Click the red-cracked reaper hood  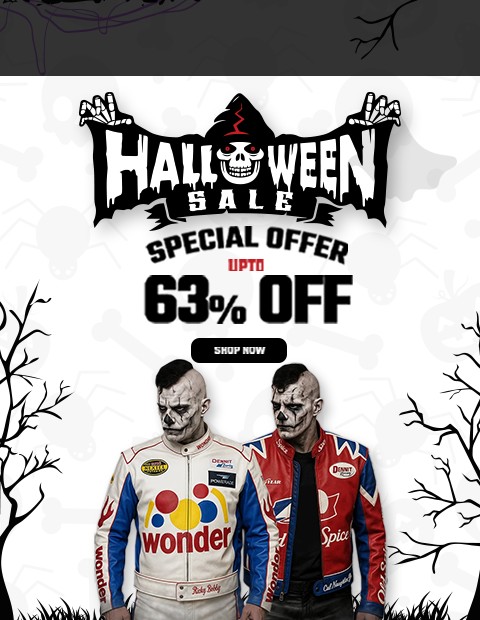240,118
